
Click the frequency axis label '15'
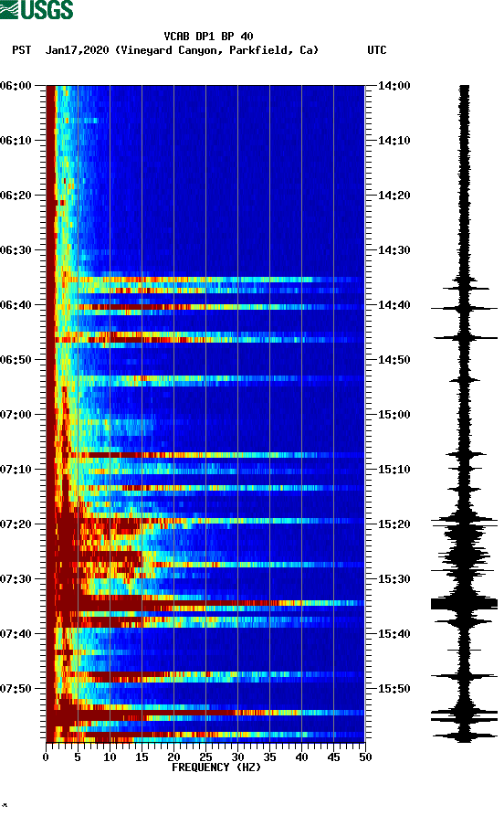pos(142,757)
